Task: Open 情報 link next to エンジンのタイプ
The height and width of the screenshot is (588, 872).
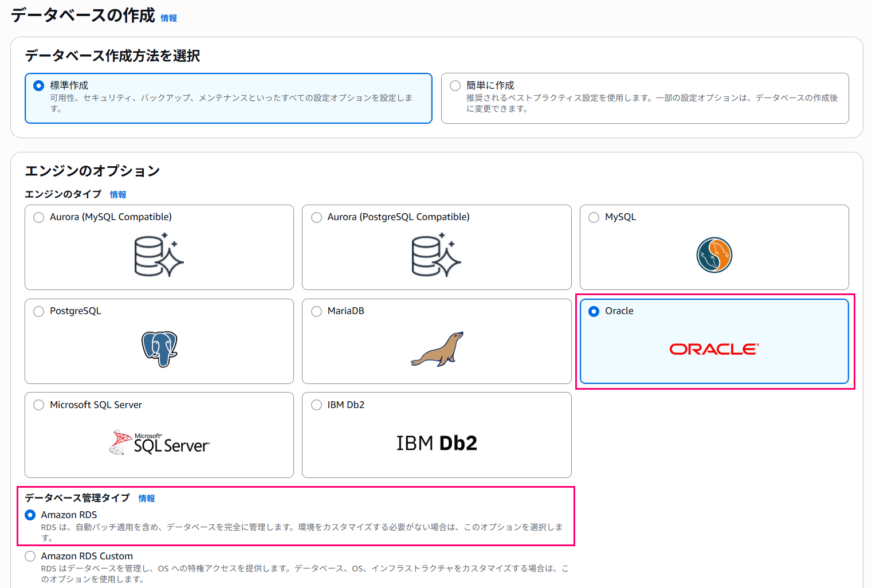Action: click(118, 195)
